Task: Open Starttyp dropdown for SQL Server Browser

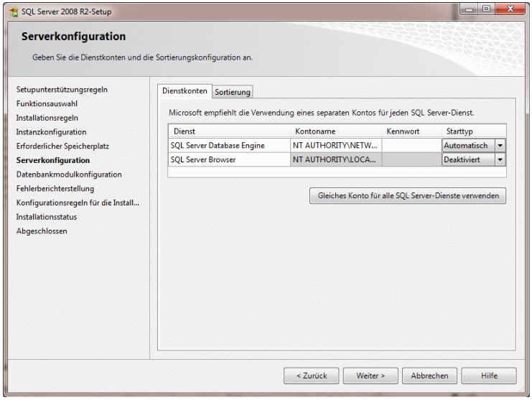Action: coord(500,160)
